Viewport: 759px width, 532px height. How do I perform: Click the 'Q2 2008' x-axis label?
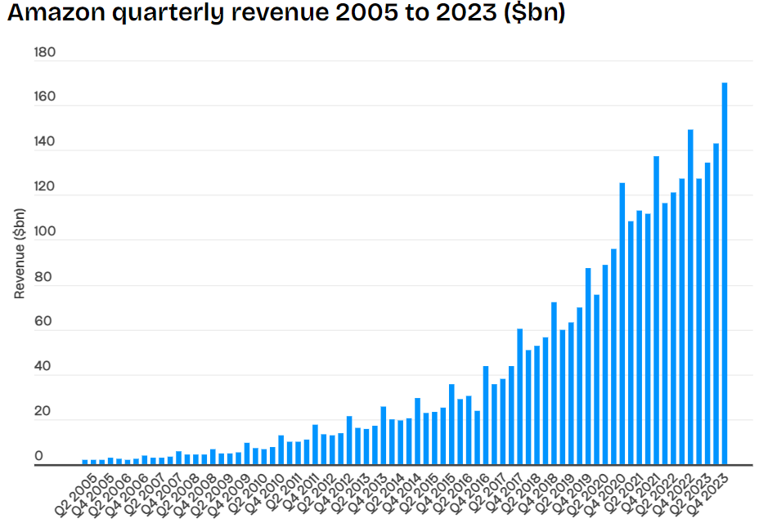[178, 496]
